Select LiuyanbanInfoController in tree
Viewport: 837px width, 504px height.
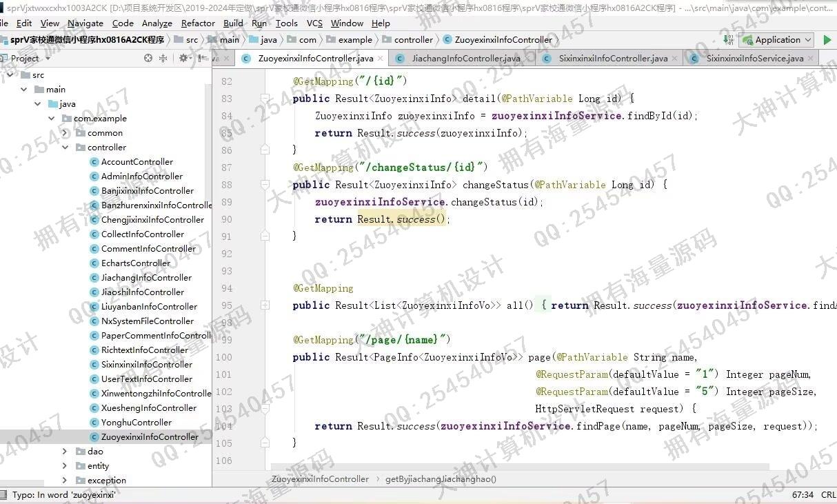(149, 307)
